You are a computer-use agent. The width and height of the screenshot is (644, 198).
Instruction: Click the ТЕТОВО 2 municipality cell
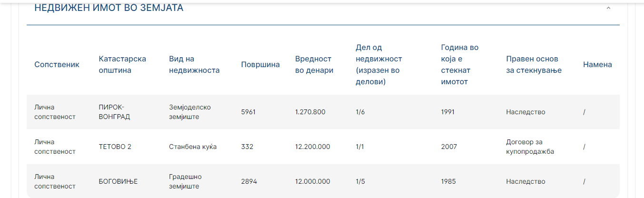(115, 147)
